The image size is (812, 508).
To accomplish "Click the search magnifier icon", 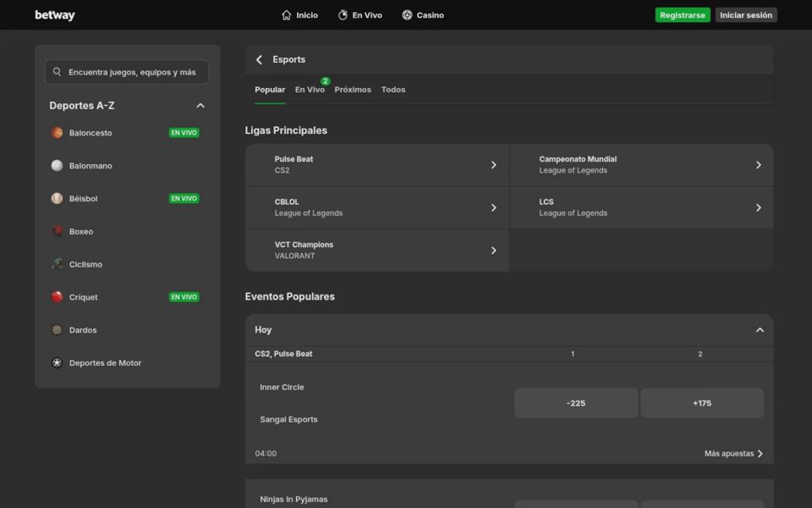I will coord(57,72).
